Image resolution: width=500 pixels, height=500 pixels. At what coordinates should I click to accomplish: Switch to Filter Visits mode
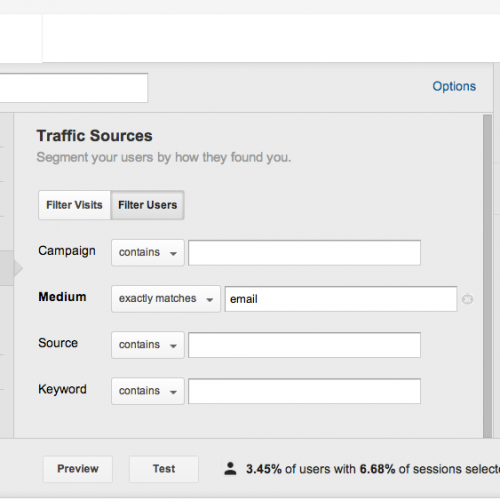pos(74,205)
